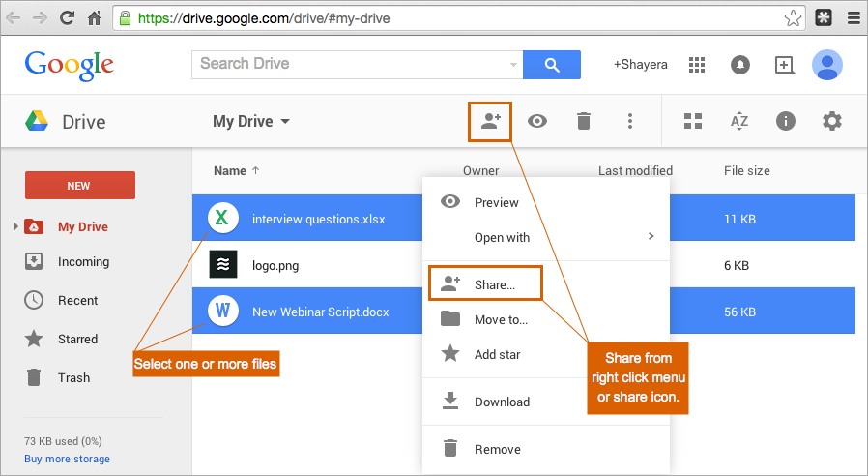Select the logo.png file
The image size is (868, 476).
pos(275,265)
